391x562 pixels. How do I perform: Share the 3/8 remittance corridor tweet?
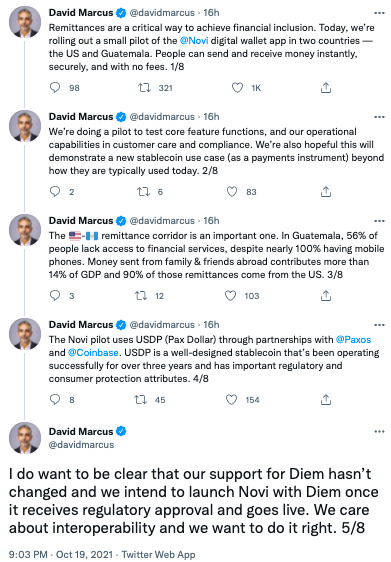[325, 296]
